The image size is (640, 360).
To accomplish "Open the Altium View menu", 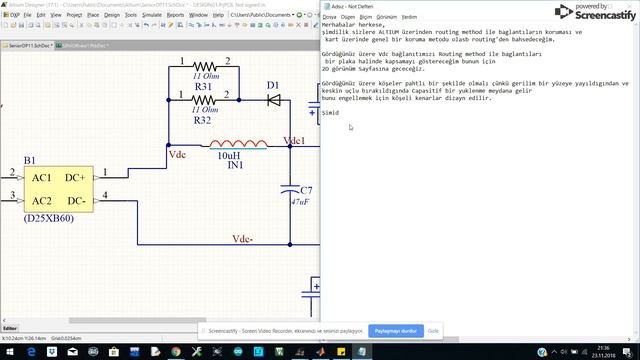I will pos(56,15).
